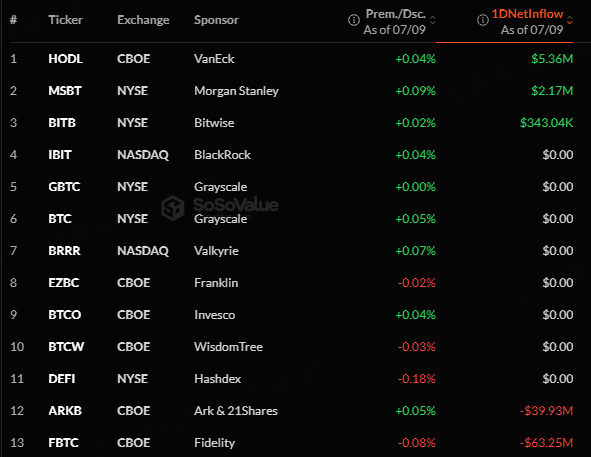Open the EZBC Franklin ticker

64,283
